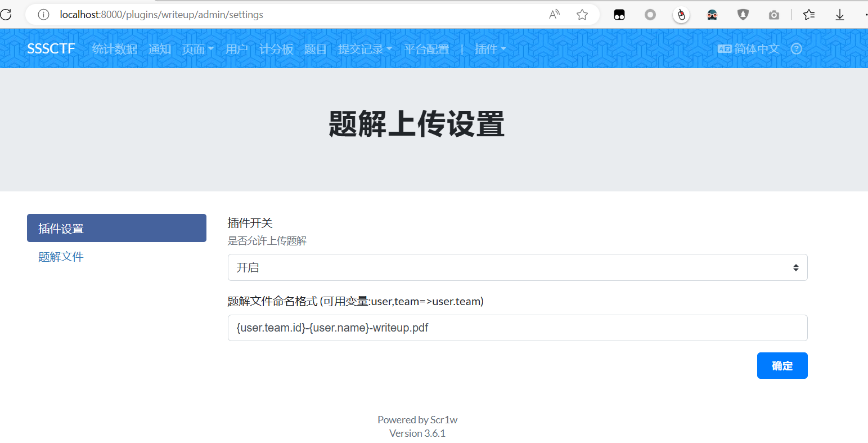Image resolution: width=868 pixels, height=443 pixels.
Task: Expand the 插件 dropdown in navbar
Action: 490,50
